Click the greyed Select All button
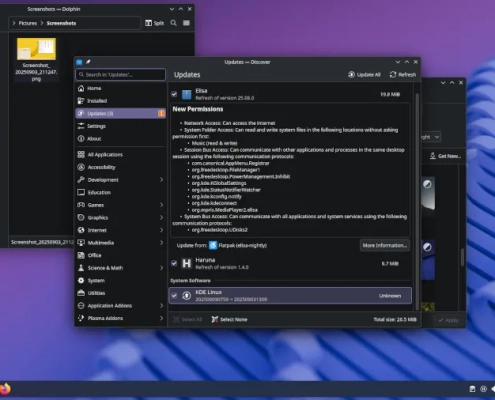Viewport: 495px width, 400px height. pos(187,319)
